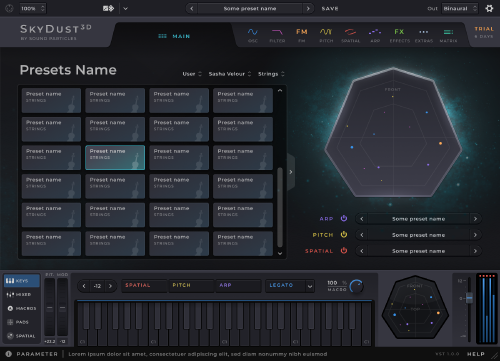Click the preset list scrollbar thumb
This screenshot has width=500, height=361.
tap(280, 207)
